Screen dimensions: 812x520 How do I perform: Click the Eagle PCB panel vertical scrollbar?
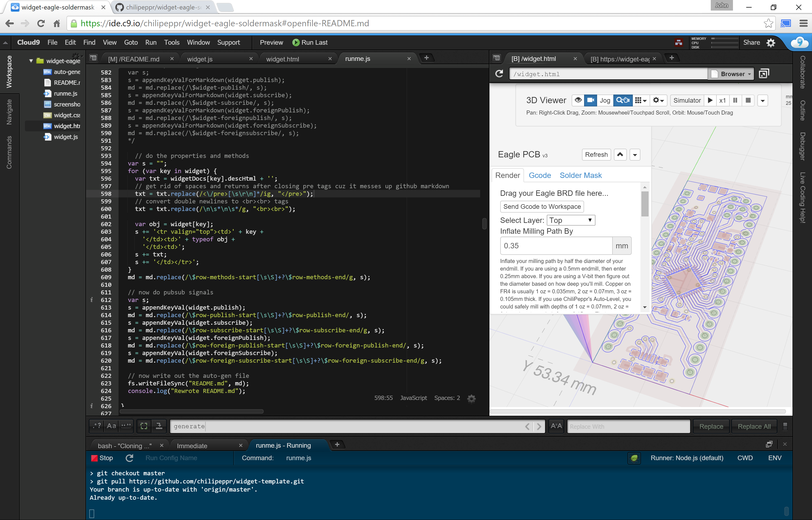[645, 204]
